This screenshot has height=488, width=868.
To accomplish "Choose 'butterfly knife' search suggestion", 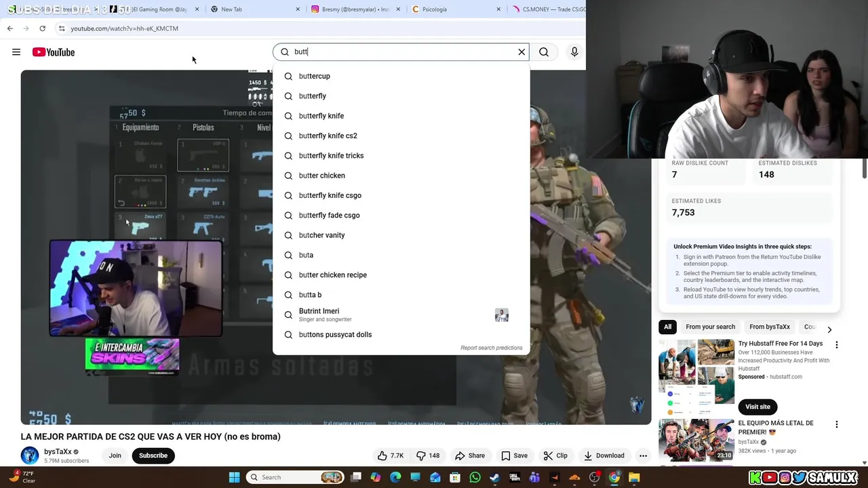I will 401,116.
